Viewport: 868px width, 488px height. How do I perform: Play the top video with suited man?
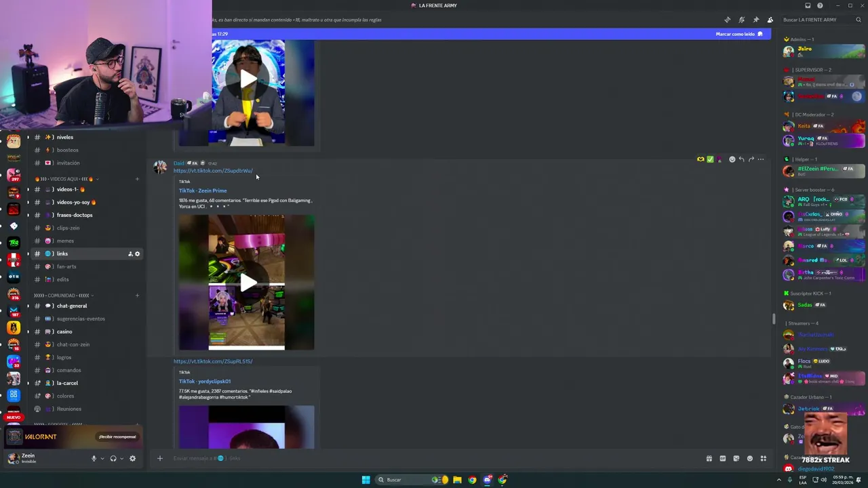pyautogui.click(x=247, y=80)
